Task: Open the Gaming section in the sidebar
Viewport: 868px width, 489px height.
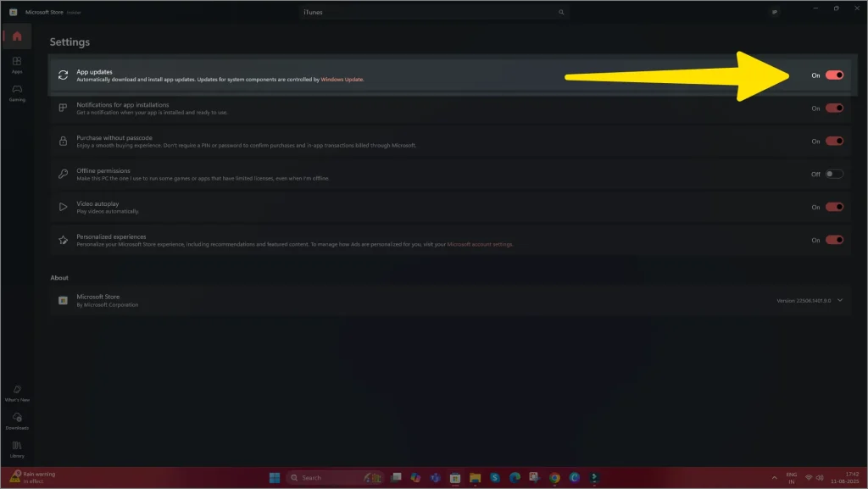Action: (x=16, y=93)
